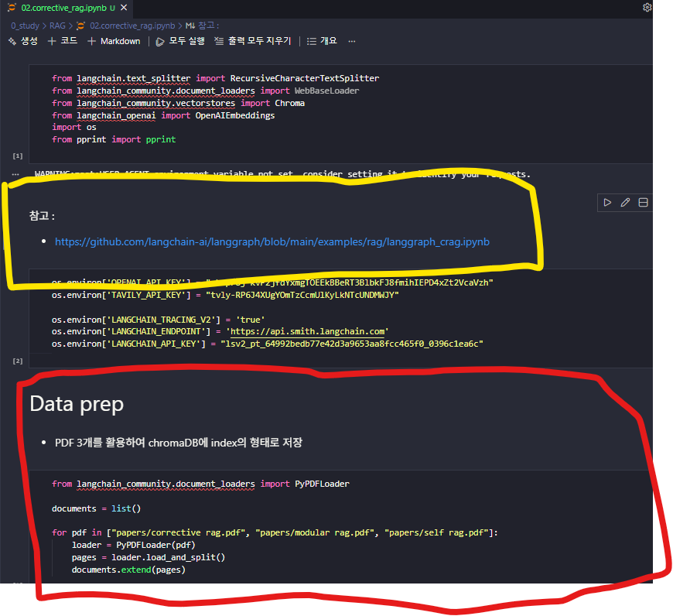Edit the 참고 markdown cell with pencil icon

625,203
